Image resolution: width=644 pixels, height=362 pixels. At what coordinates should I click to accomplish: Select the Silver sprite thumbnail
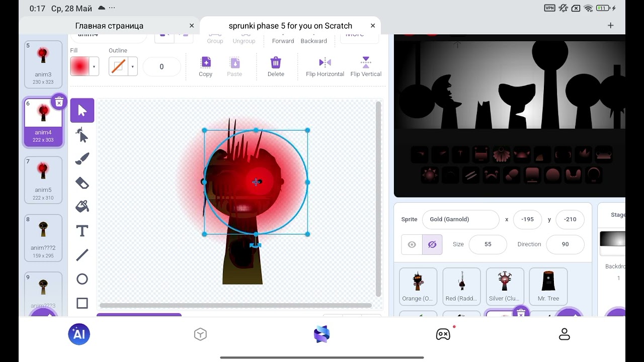coord(505,286)
